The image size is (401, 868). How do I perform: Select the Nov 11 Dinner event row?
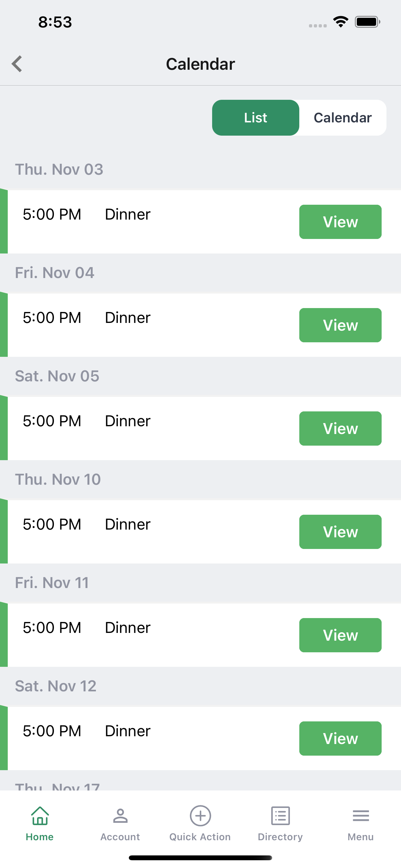click(x=200, y=635)
